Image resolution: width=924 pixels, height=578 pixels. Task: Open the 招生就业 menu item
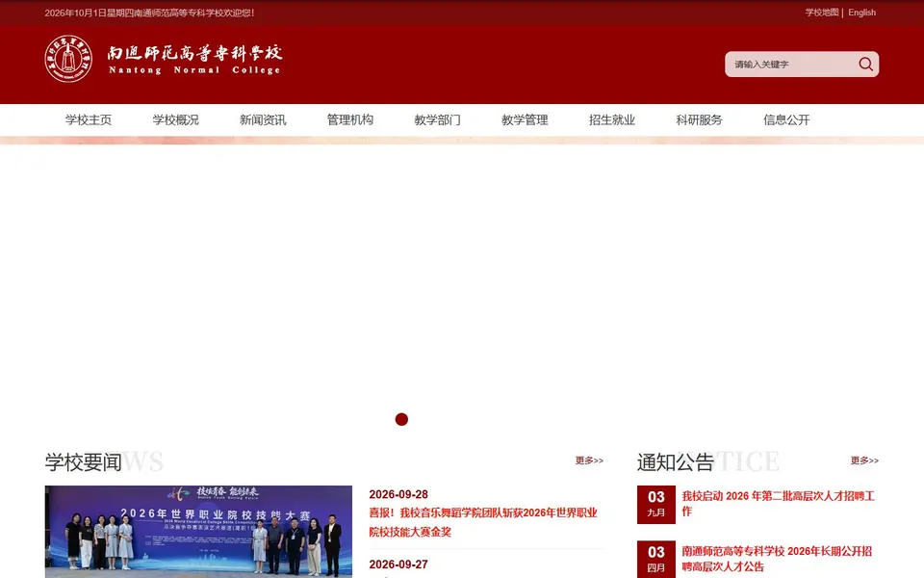tap(612, 119)
